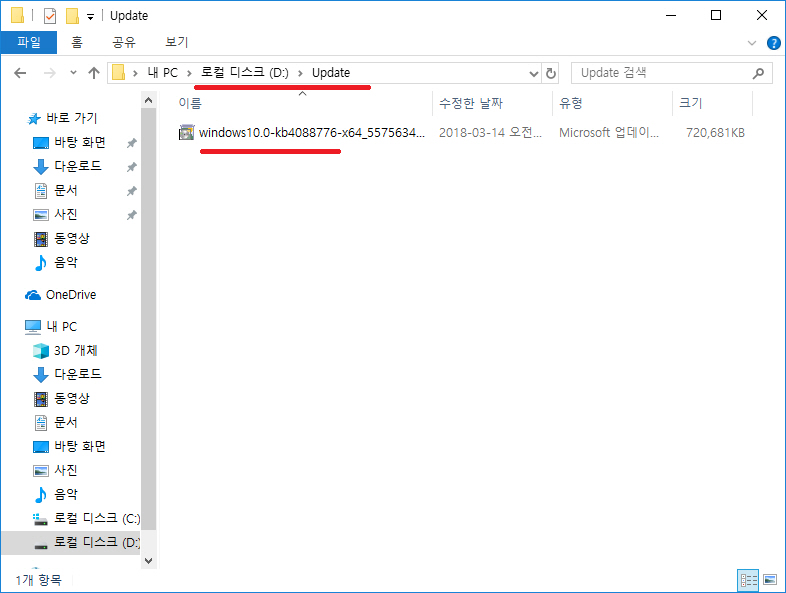Click the 720,681KB file size cell
This screenshot has height=593, width=786.
(715, 133)
